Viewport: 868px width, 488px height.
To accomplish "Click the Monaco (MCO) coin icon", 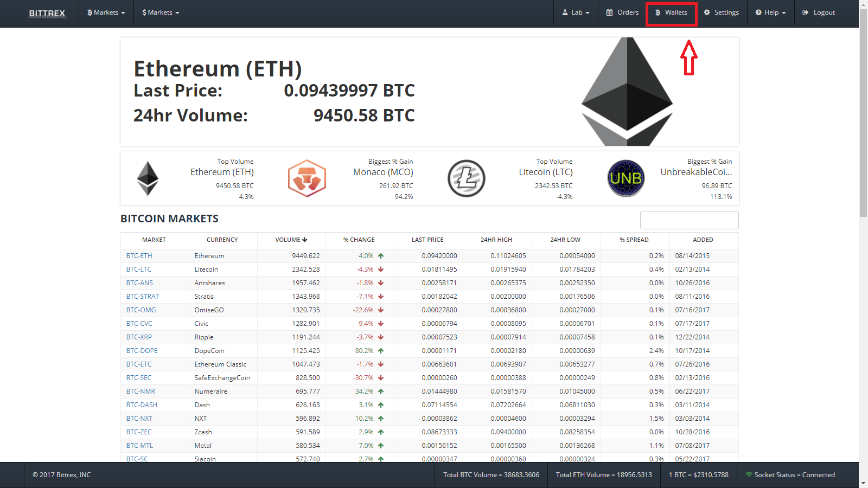I will [307, 178].
